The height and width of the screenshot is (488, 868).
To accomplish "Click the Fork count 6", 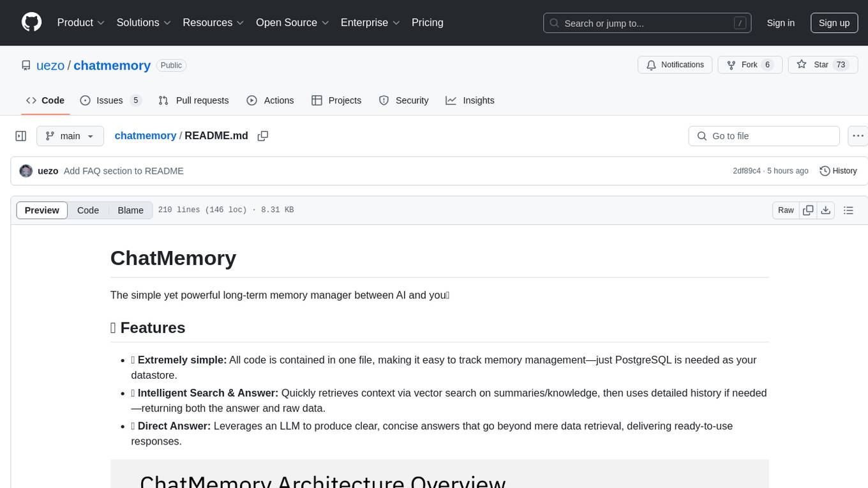I will click(x=767, y=65).
